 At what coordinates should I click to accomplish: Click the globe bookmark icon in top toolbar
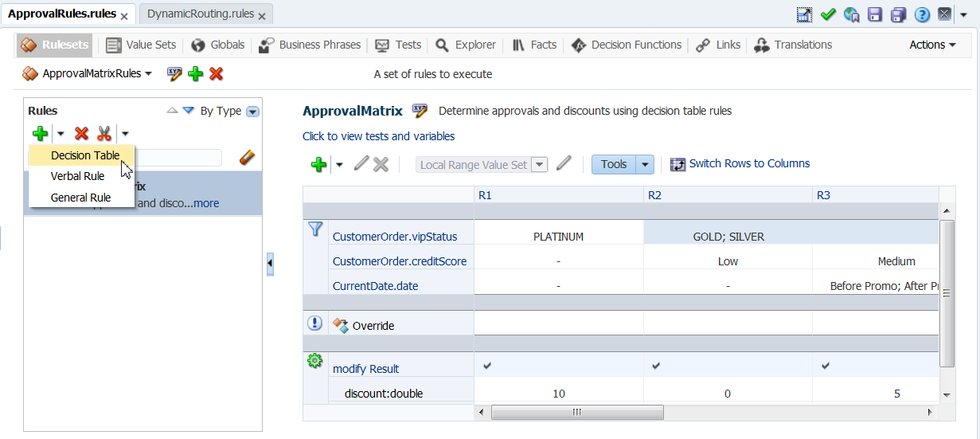852,14
